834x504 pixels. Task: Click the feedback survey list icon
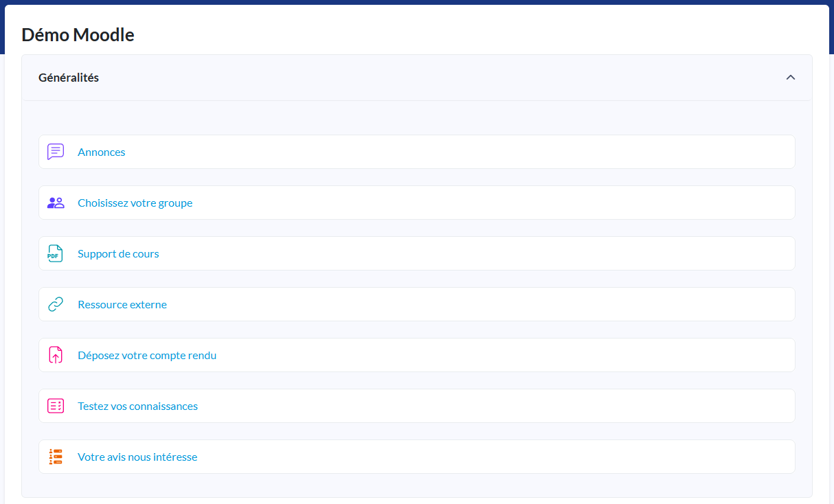(56, 457)
